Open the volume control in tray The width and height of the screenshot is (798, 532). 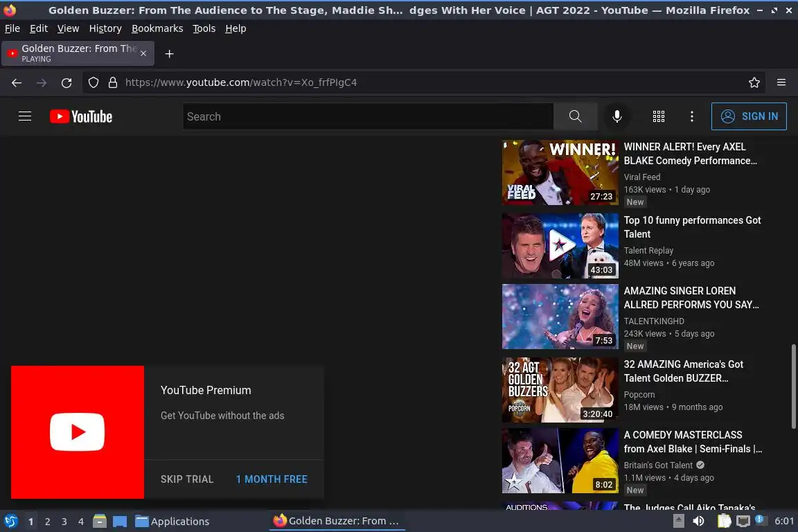pos(698,521)
